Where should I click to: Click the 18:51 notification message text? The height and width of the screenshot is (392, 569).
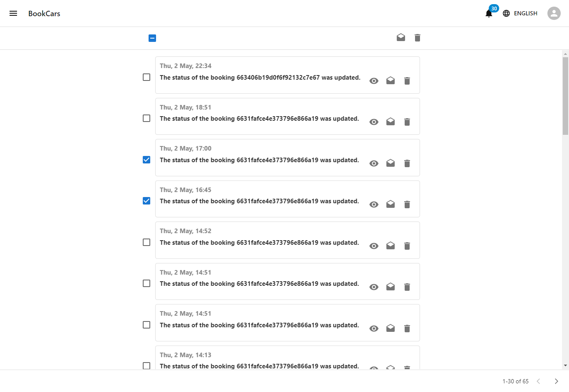click(x=259, y=119)
